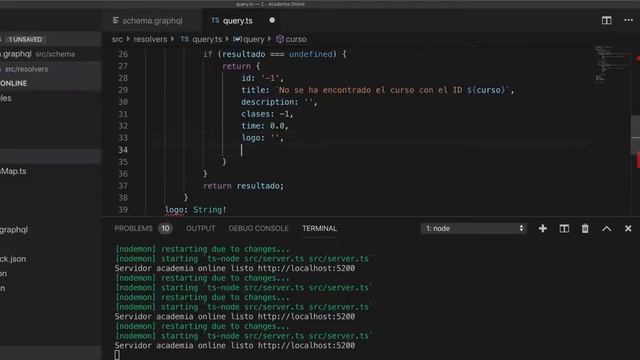Open the graphql file in the explorer tree
This screenshot has height=360, width=640.
pyautogui.click(x=14, y=229)
